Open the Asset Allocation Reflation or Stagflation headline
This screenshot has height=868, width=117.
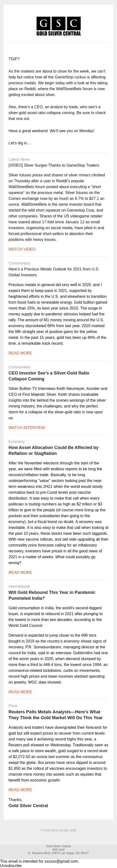pos(53,450)
